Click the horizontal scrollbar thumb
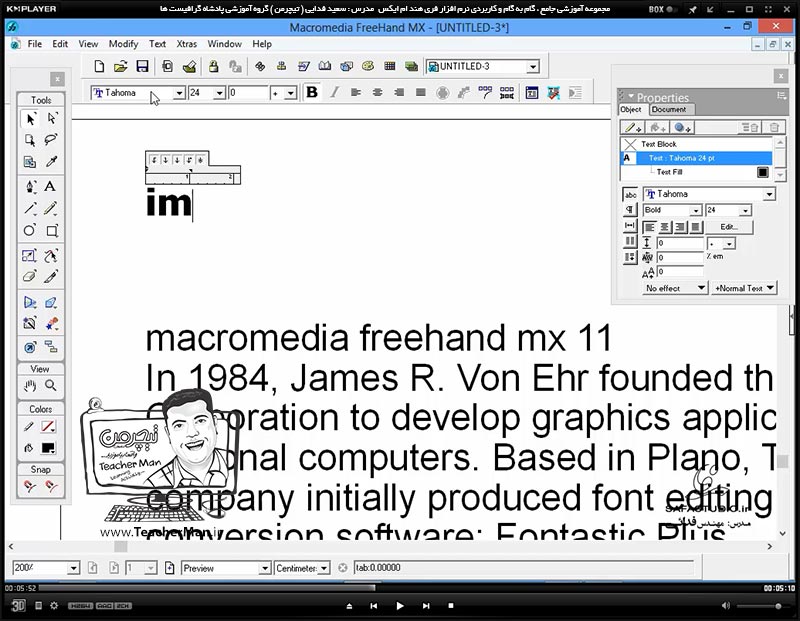The image size is (800, 621). click(120, 547)
